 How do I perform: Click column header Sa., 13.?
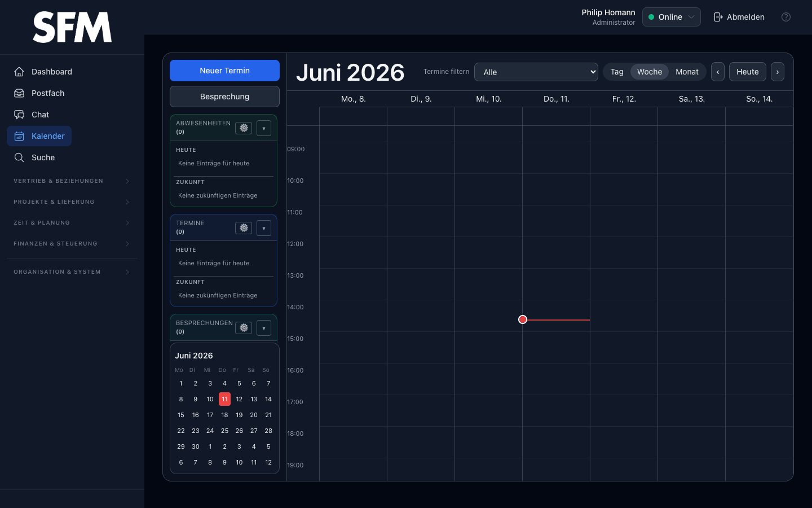[x=692, y=99]
